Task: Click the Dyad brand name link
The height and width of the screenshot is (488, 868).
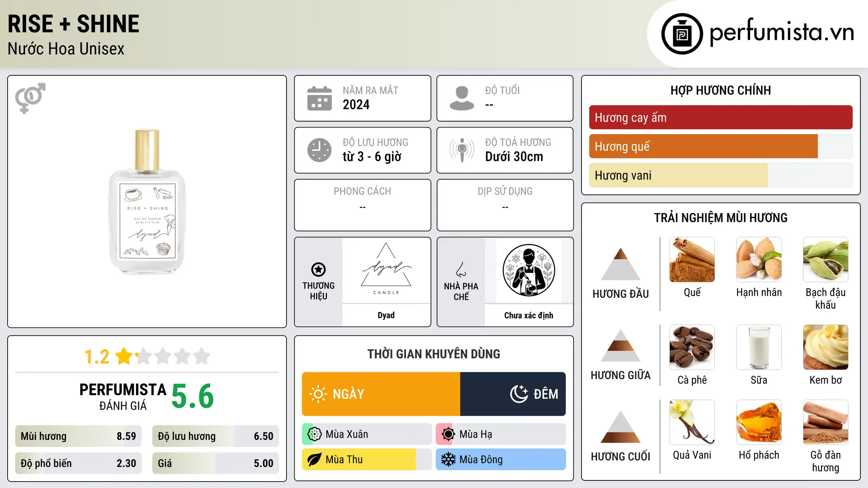Action: tap(386, 315)
